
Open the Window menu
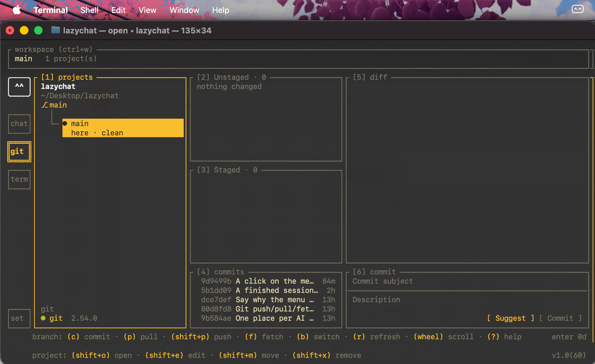pyautogui.click(x=184, y=10)
